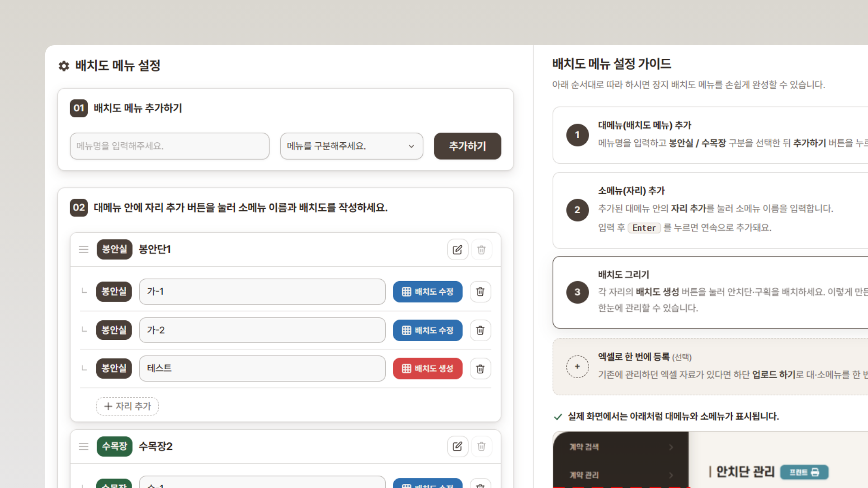Click the 테스트 name input field
This screenshot has height=488, width=868.
point(262,368)
